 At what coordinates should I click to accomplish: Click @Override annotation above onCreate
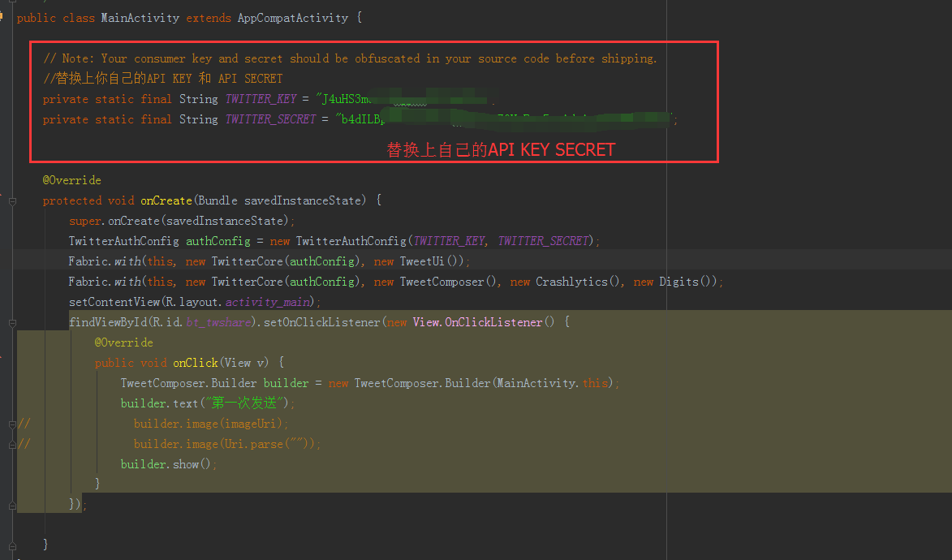(x=71, y=180)
